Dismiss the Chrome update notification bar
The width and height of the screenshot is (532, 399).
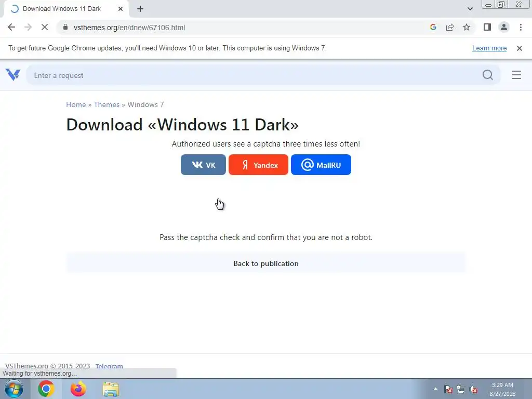pos(519,48)
